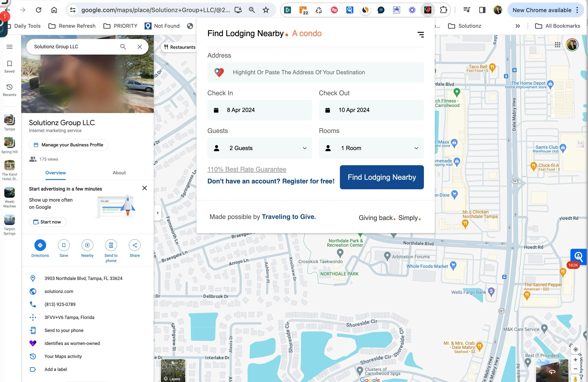This screenshot has height=382, width=588.
Task: Open the Rooms dropdown
Action: tap(371, 148)
